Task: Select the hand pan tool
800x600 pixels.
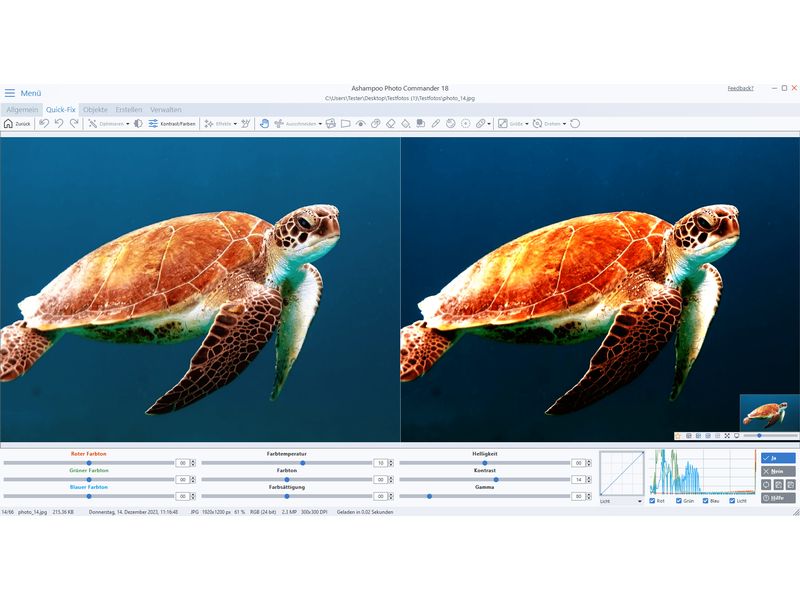Action: [x=264, y=123]
